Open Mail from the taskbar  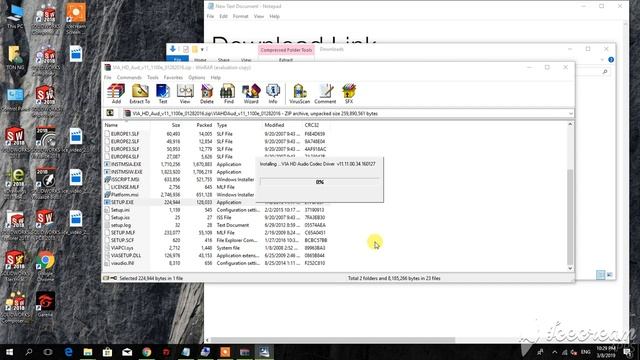(x=127, y=352)
